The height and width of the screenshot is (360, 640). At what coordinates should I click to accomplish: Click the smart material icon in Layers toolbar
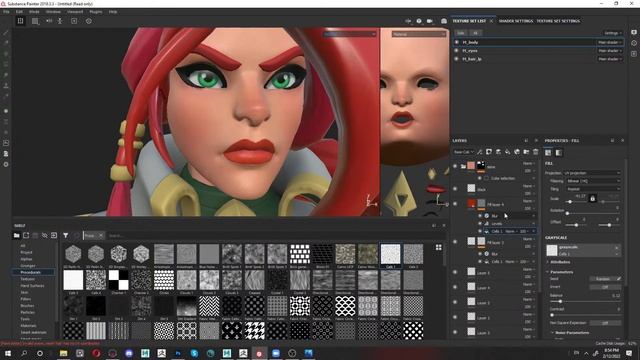pos(517,152)
